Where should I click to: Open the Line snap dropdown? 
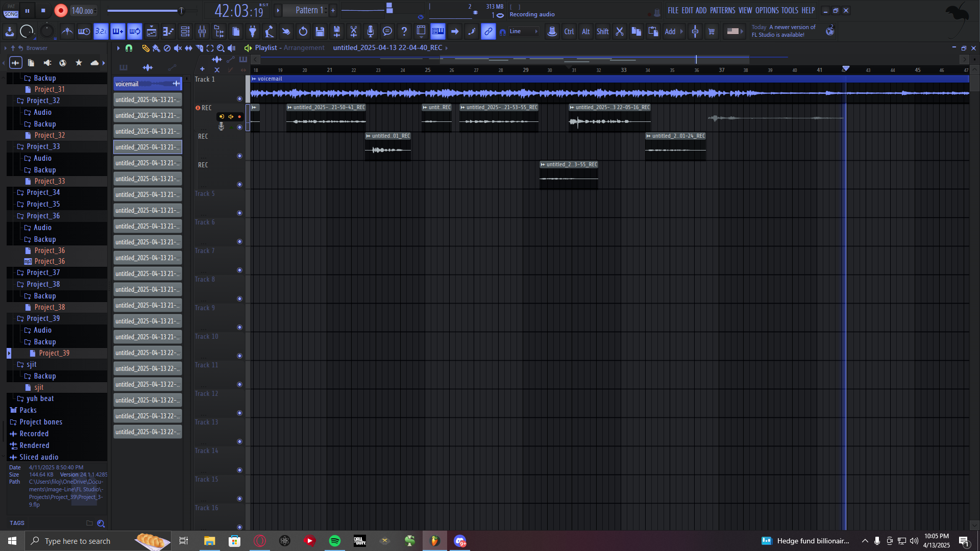coord(524,32)
